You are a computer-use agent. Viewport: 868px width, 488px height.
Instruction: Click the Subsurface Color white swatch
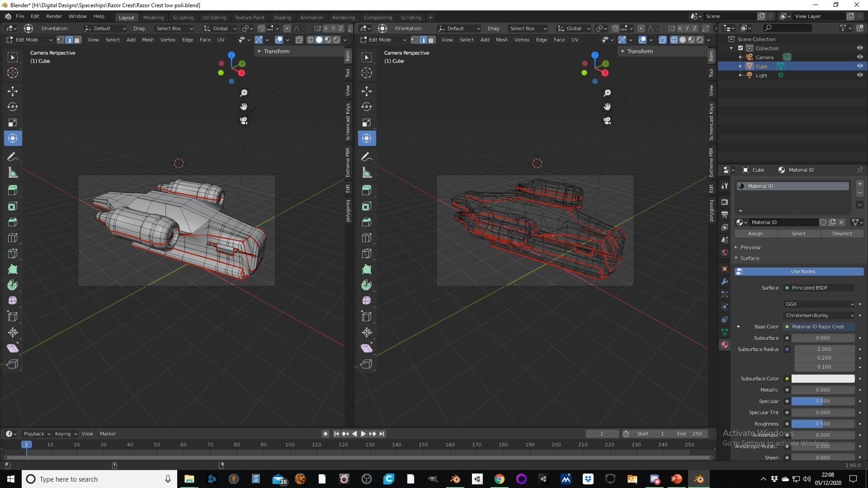[x=823, y=379]
